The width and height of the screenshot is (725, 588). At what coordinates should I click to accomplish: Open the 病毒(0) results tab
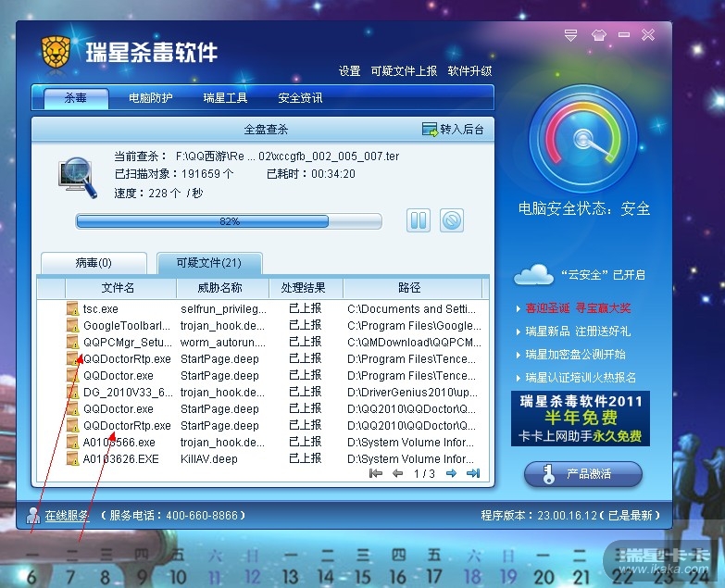coord(94,263)
